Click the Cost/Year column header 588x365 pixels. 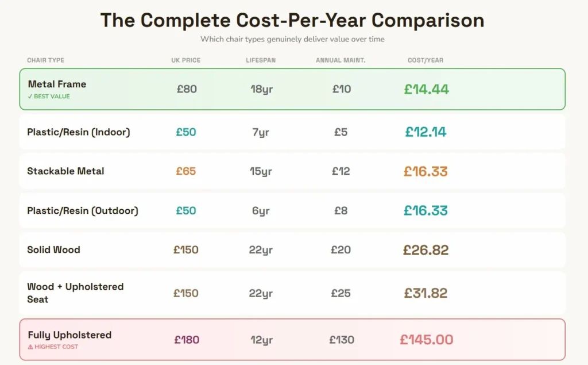(425, 60)
